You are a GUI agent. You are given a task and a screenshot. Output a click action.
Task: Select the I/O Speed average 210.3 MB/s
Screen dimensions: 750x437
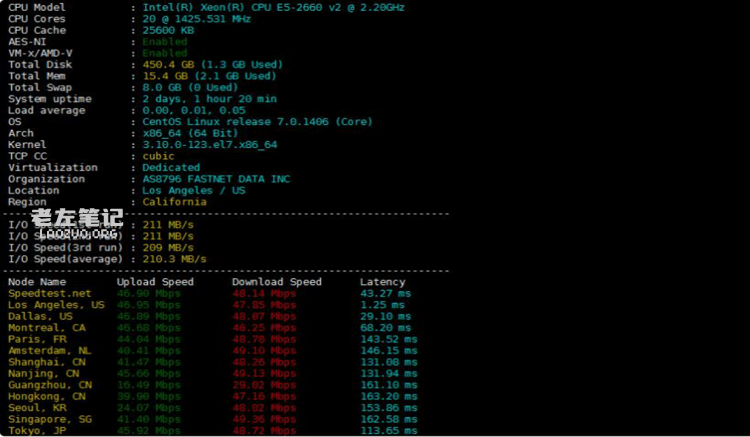click(175, 259)
